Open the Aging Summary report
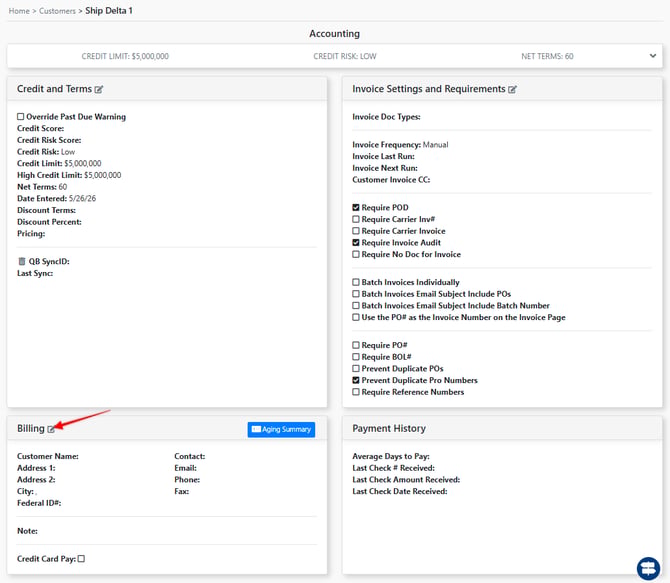The height and width of the screenshot is (583, 670). coord(281,429)
